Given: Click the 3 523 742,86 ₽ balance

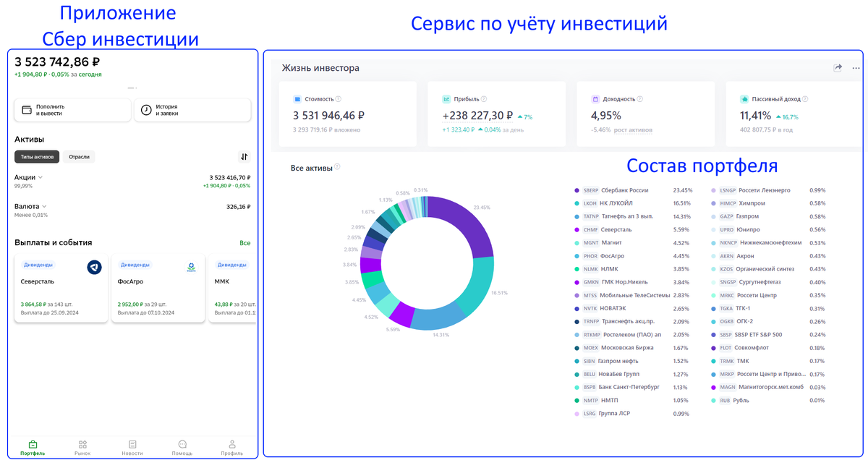Looking at the screenshot, I should [57, 61].
